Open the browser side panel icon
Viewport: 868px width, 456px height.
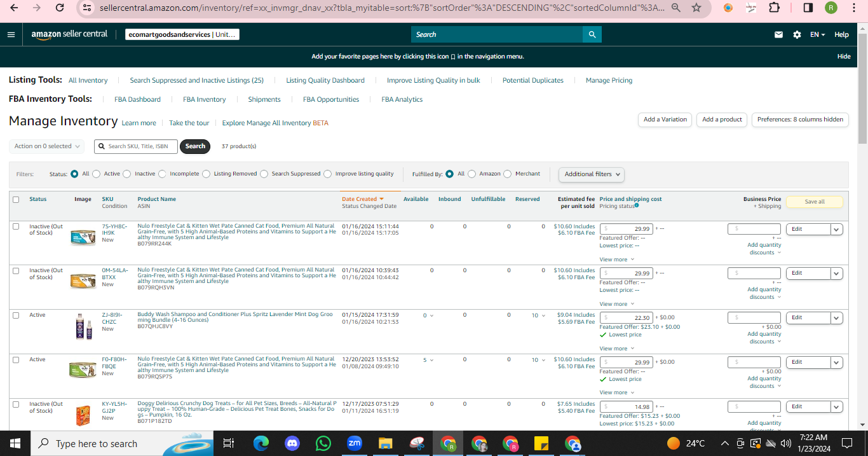point(808,8)
